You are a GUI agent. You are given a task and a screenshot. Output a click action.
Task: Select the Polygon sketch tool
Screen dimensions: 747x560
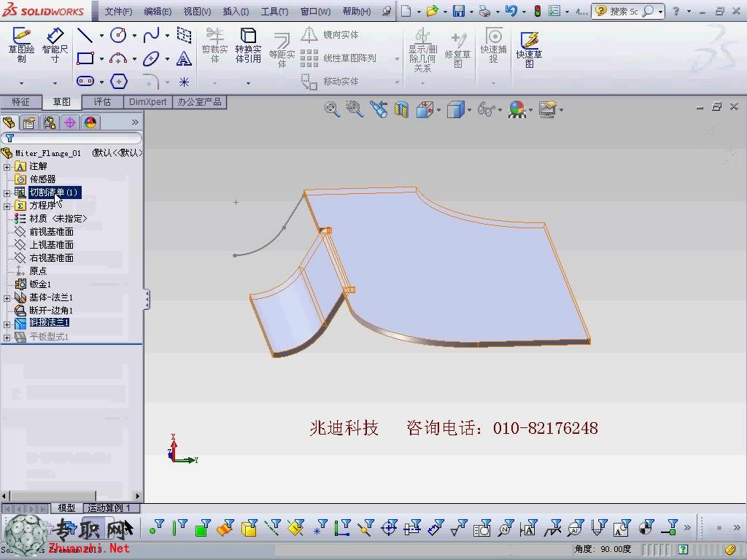[x=118, y=82]
